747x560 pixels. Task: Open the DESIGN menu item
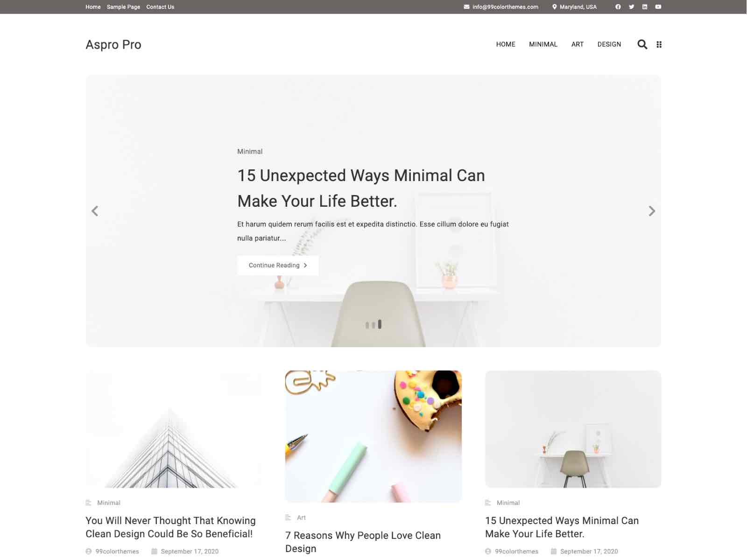point(609,44)
